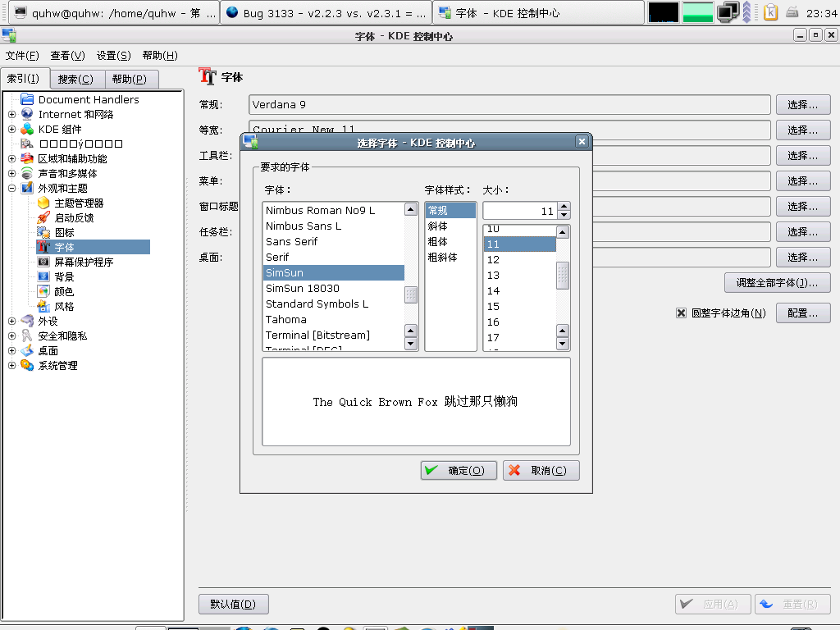The height and width of the screenshot is (630, 840).
Task: Select the 启动反馈 rocket icon
Action: (43, 217)
